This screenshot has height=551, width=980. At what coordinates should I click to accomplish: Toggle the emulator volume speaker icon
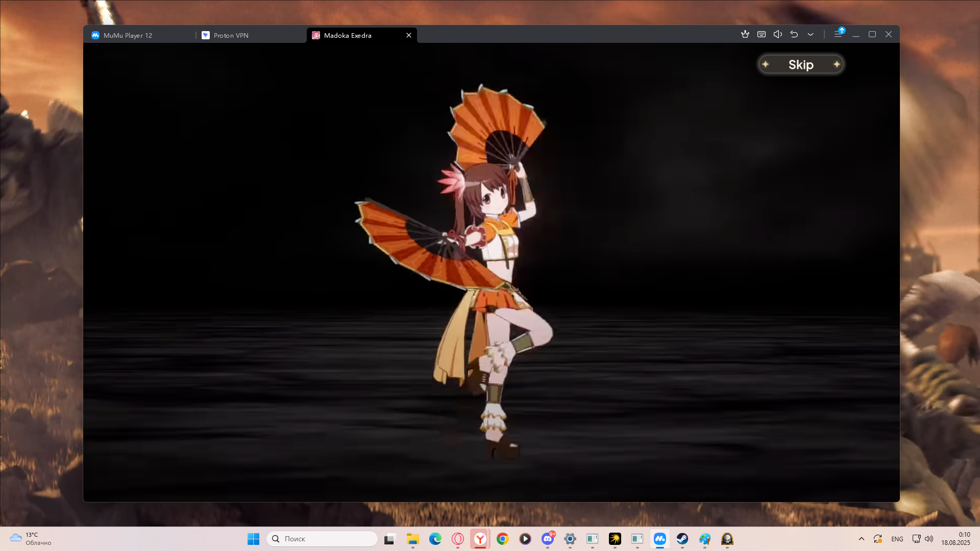coord(778,34)
